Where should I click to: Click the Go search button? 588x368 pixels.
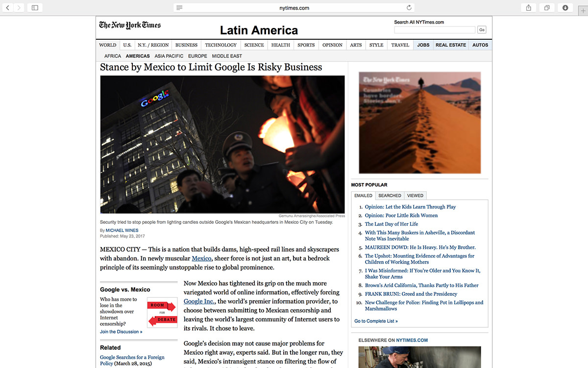click(x=482, y=30)
